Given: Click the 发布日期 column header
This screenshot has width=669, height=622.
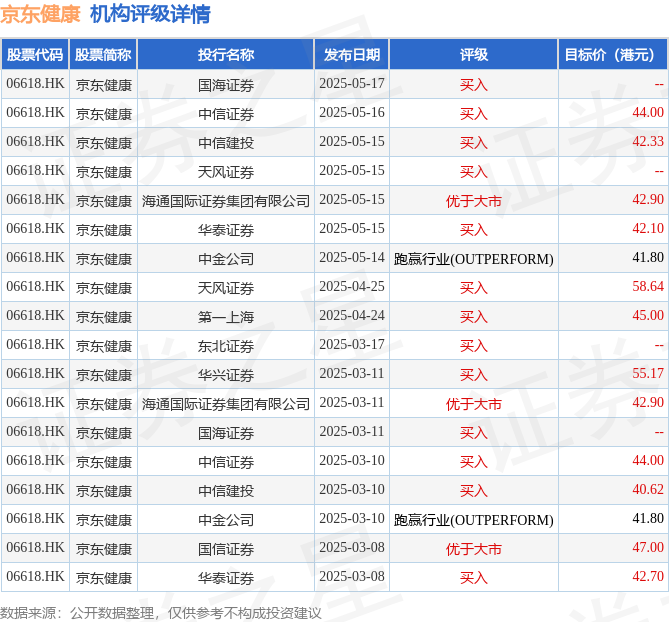Looking at the screenshot, I should pyautogui.click(x=352, y=55).
